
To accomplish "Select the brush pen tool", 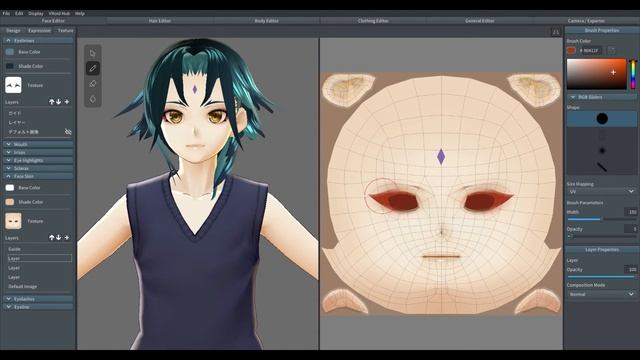I will [x=93, y=69].
